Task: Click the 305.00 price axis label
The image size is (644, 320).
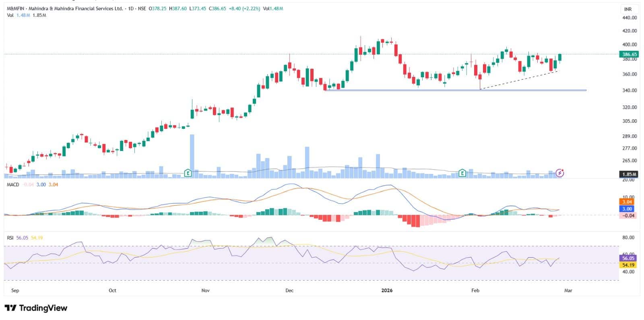Action: [x=630, y=121]
